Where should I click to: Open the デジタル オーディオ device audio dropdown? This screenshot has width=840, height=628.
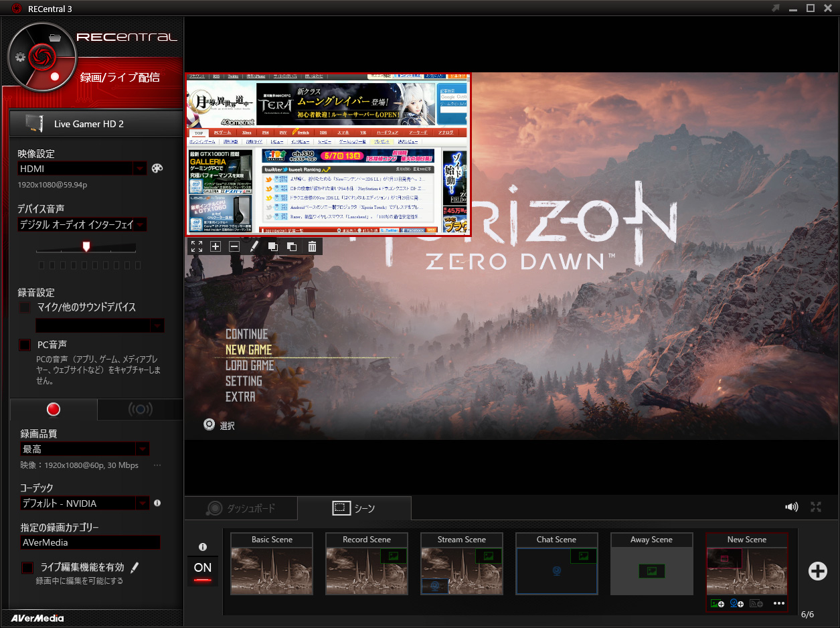140,224
